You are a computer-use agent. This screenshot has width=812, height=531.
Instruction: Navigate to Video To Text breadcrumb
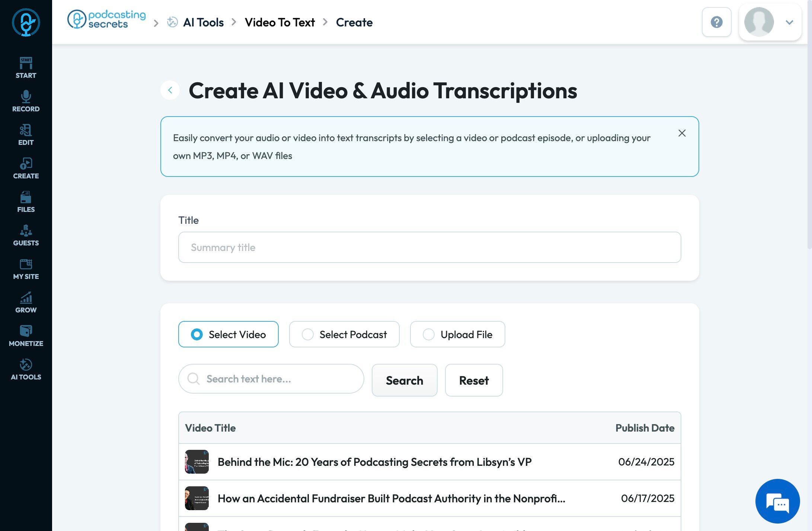[x=279, y=22]
